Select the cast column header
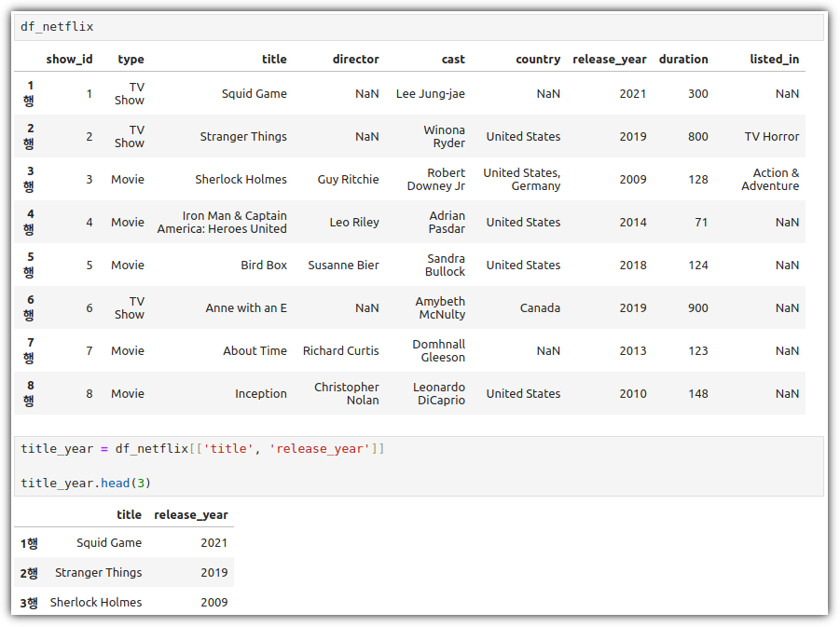This screenshot has width=840, height=627. pos(453,60)
